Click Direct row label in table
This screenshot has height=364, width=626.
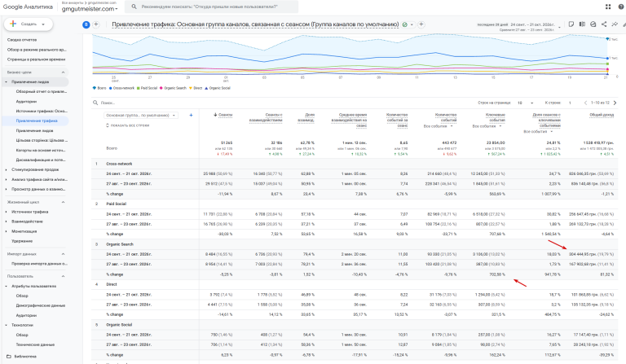[112, 285]
